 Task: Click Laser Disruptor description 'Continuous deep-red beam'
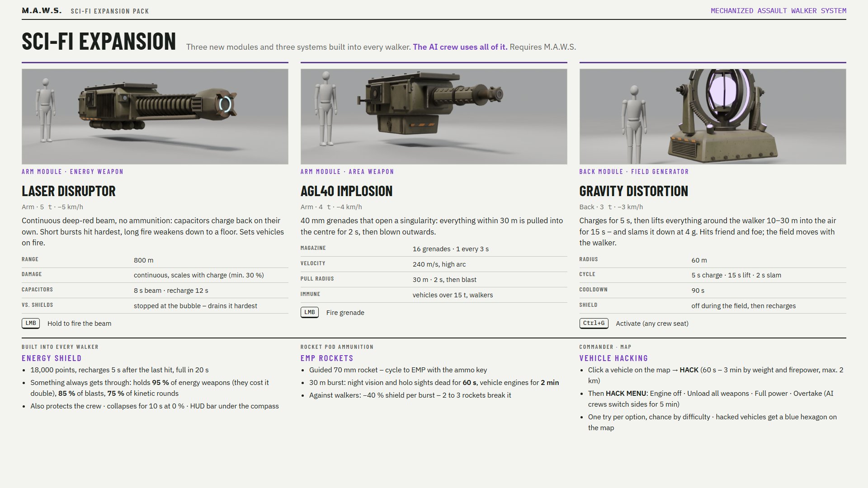(153, 232)
